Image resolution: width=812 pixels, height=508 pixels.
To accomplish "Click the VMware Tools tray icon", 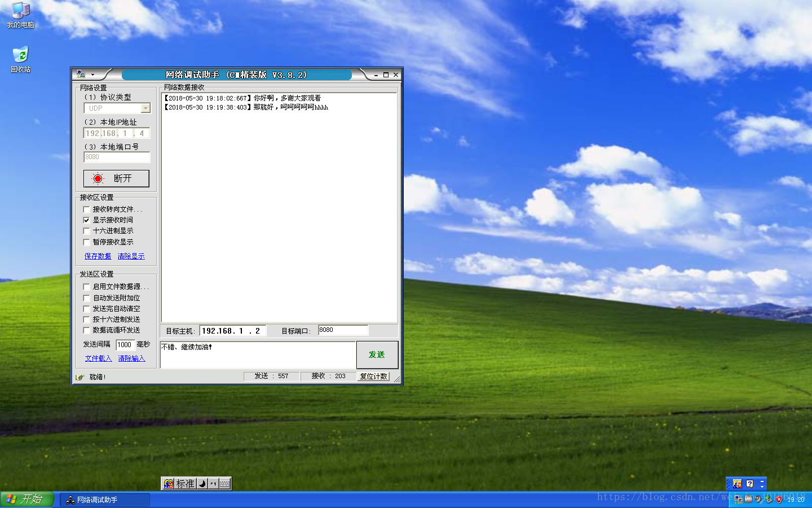I will 748,499.
